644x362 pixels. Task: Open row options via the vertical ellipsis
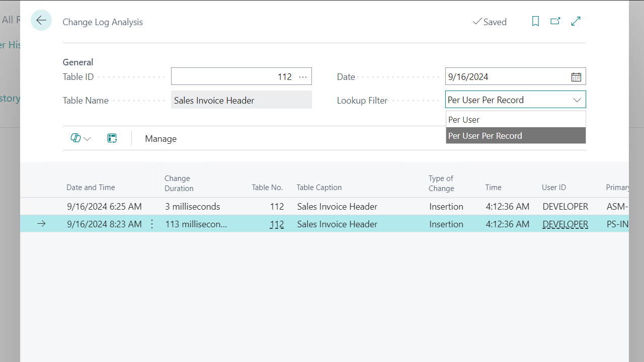[x=152, y=224]
